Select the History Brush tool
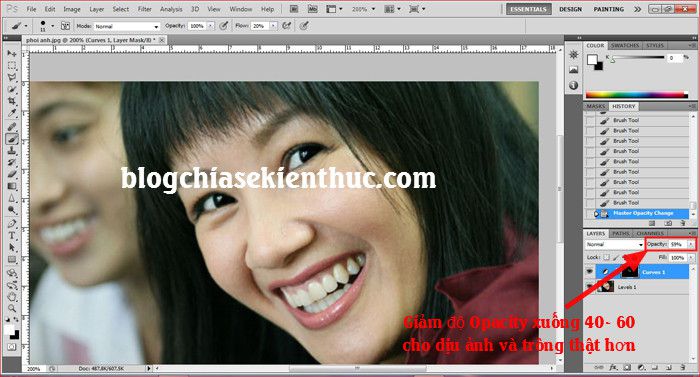Image resolution: width=700 pixels, height=377 pixels. (x=12, y=163)
